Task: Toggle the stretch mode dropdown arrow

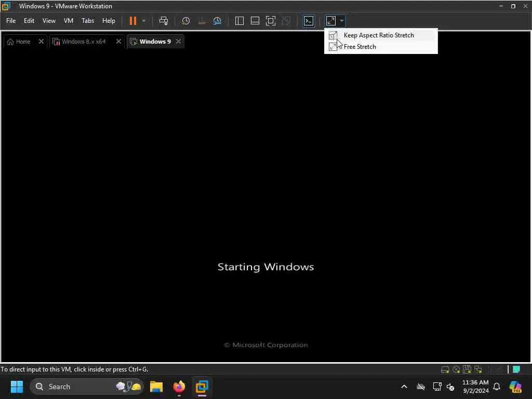Action: [342, 21]
